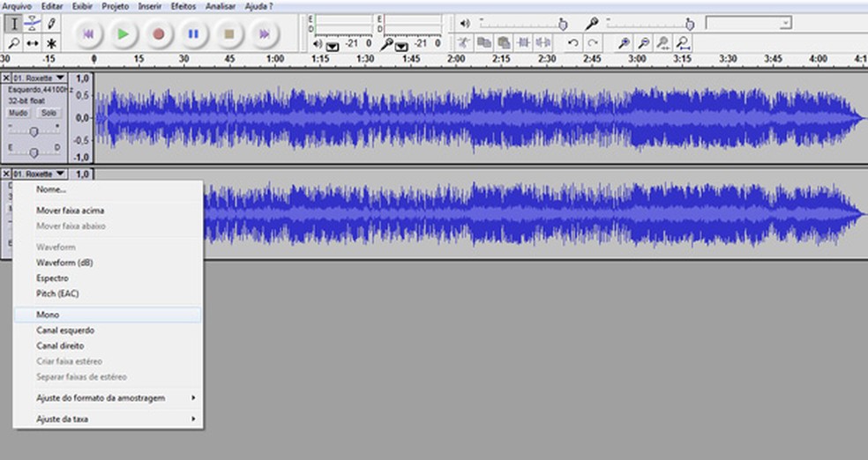Fit selection in window

tap(663, 42)
